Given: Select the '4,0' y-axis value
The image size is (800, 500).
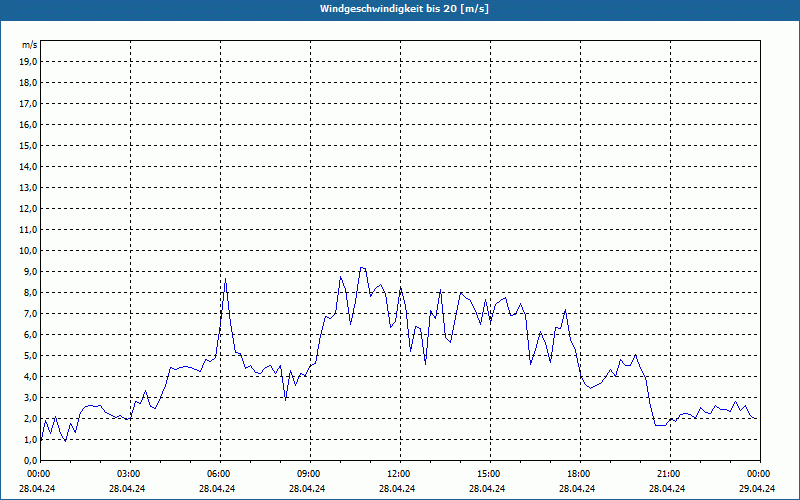Looking at the screenshot, I should click(x=31, y=376).
